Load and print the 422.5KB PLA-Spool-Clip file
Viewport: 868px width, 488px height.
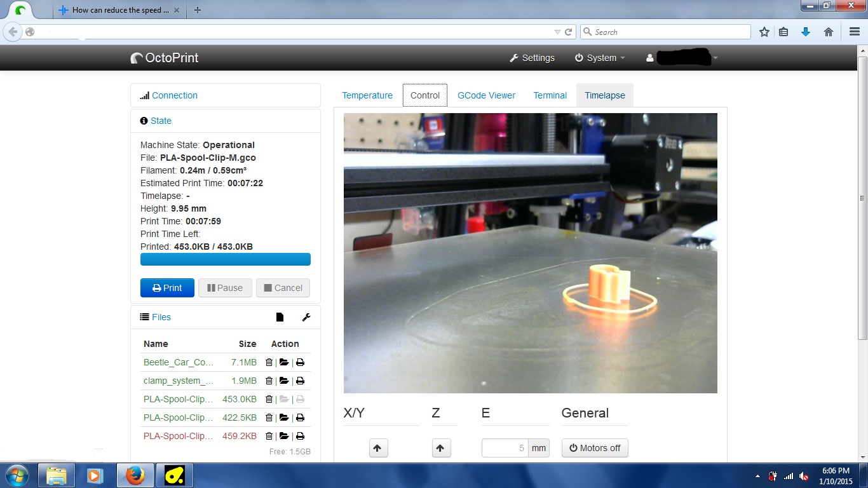(x=300, y=417)
